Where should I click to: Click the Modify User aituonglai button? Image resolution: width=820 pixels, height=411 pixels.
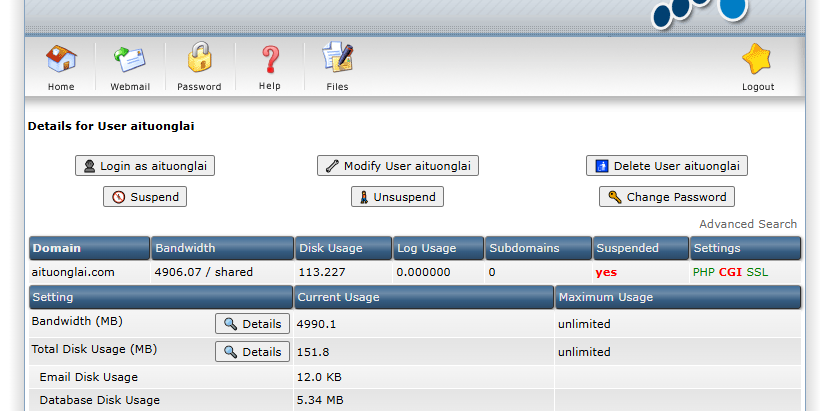397,166
